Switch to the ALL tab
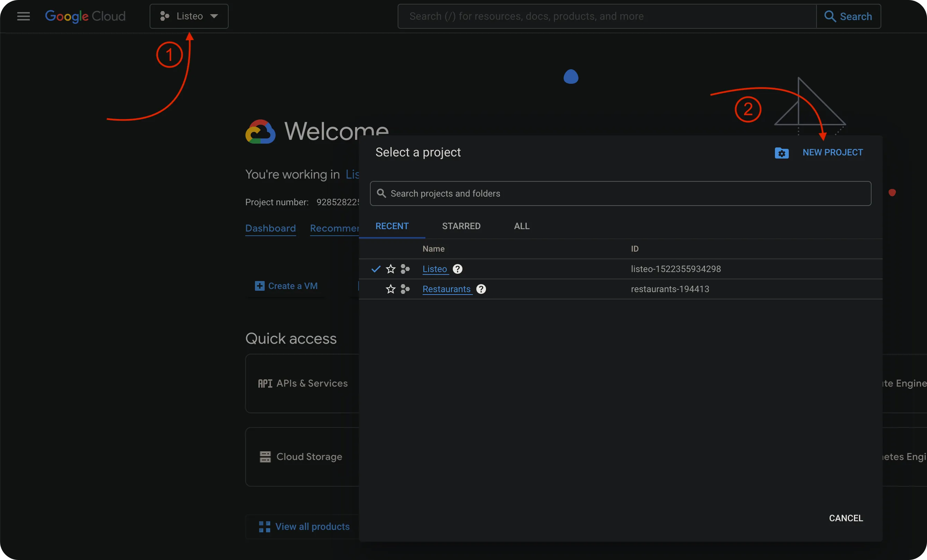This screenshot has height=560, width=927. pos(521,226)
